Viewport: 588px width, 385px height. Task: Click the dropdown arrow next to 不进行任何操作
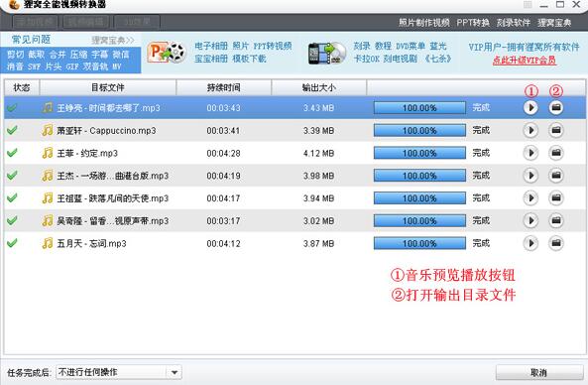pos(175,373)
